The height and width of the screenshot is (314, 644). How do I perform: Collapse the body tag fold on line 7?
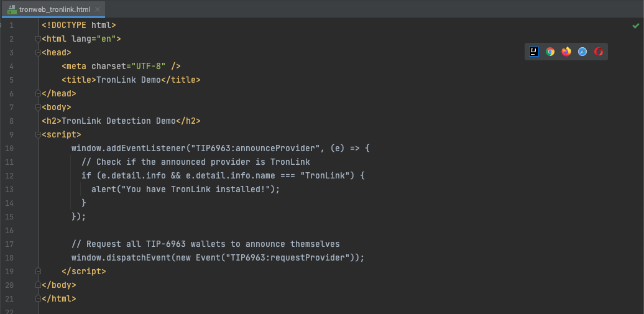[x=38, y=108]
